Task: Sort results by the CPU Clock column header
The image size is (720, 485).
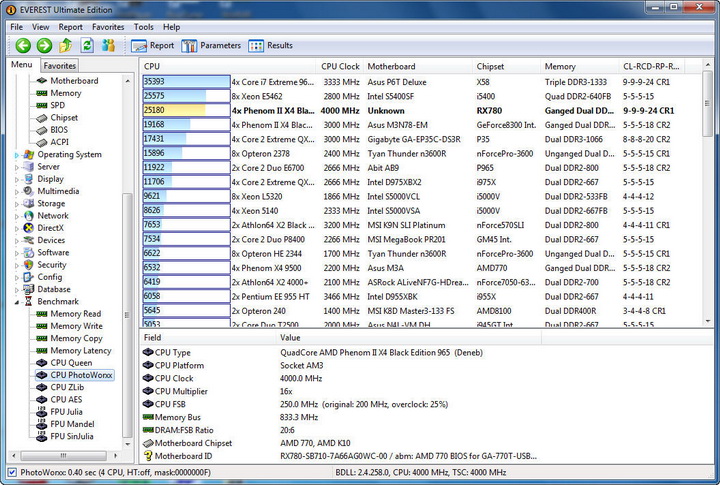Action: [340, 66]
